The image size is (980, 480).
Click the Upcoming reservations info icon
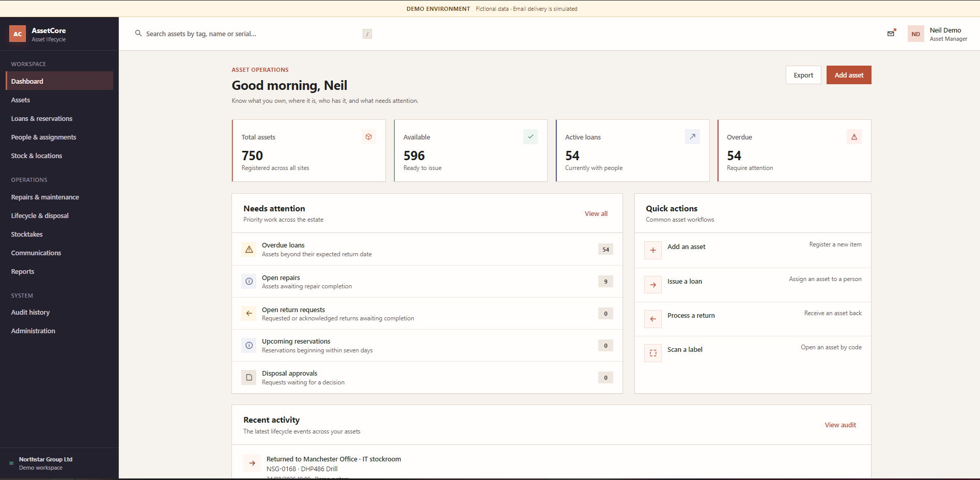249,346
